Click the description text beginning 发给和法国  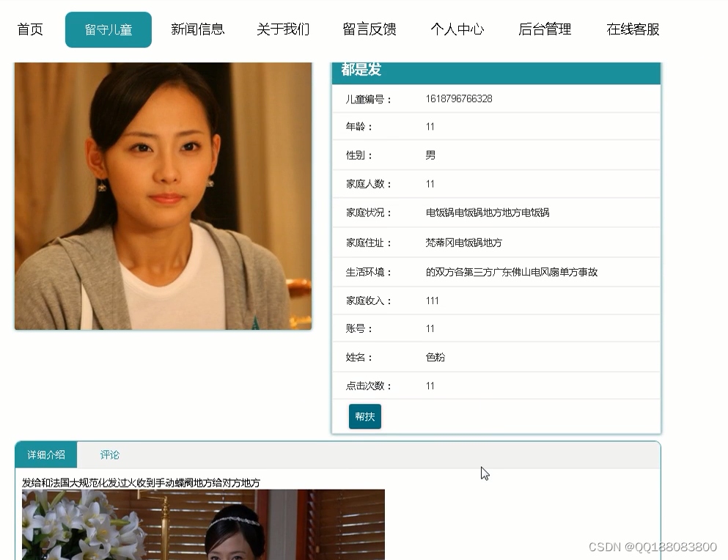pyautogui.click(x=141, y=483)
